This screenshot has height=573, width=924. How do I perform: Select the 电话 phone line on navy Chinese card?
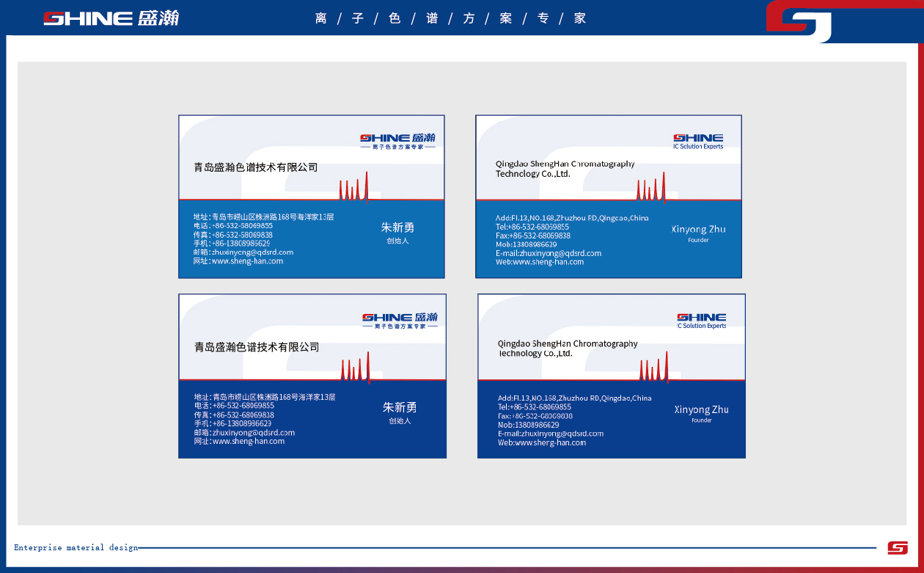pyautogui.click(x=234, y=406)
